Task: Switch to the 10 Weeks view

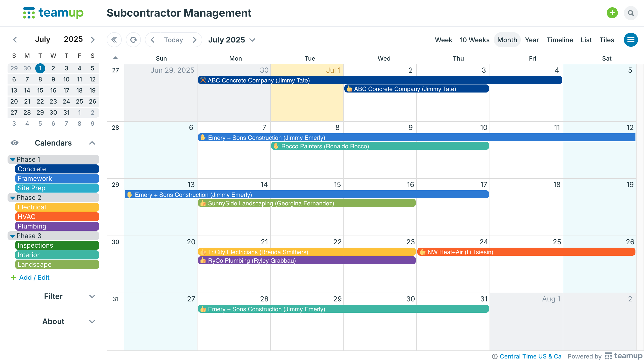Action: pyautogui.click(x=474, y=40)
